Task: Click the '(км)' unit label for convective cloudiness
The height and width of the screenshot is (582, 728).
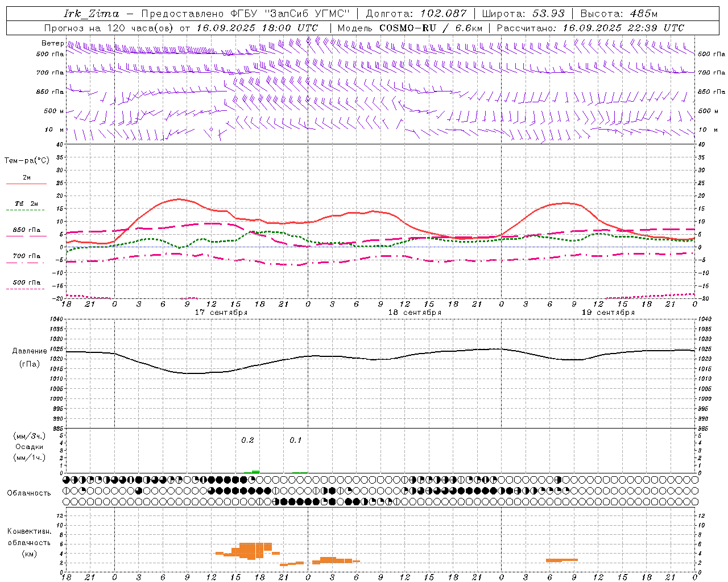Action: tap(29, 554)
